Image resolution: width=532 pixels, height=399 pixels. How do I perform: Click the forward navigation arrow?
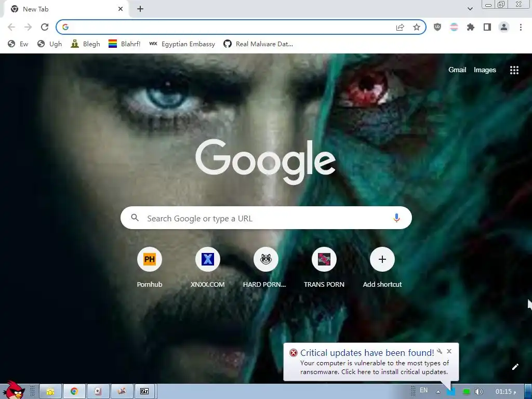tap(28, 27)
